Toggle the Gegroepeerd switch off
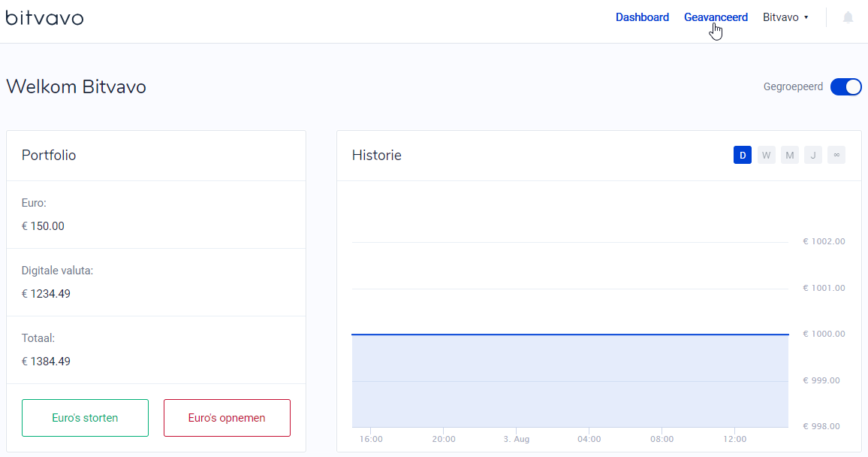The image size is (868, 457). coord(846,87)
